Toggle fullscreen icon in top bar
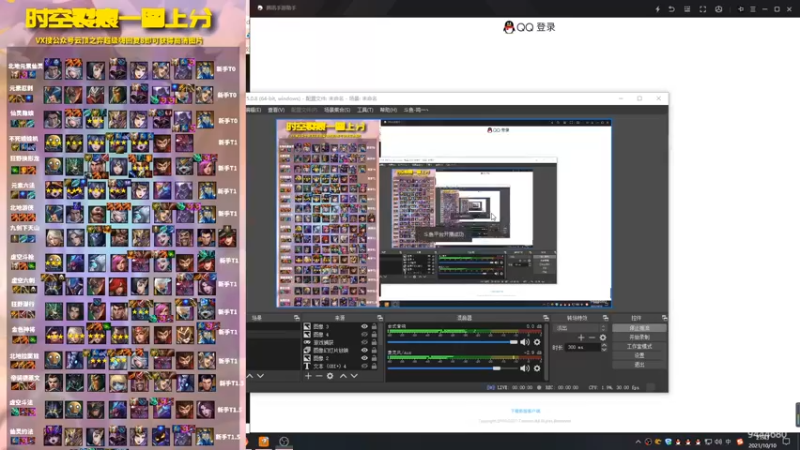The width and height of the screenshot is (800, 450). click(703, 9)
